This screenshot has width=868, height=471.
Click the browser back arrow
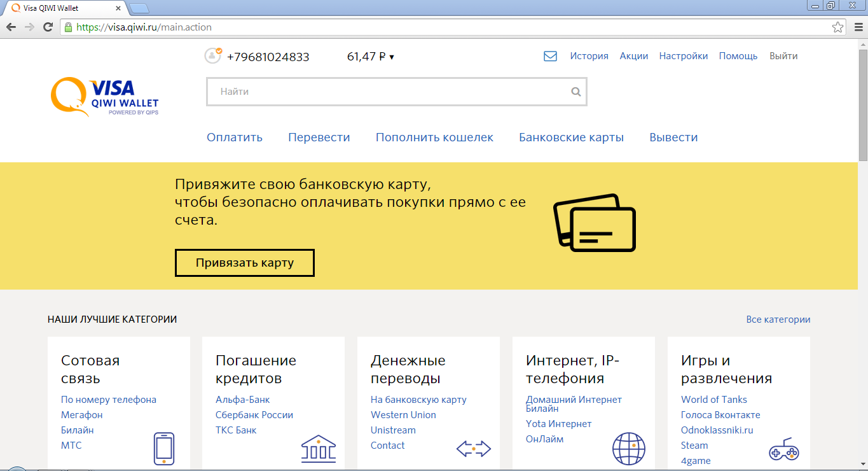pyautogui.click(x=11, y=27)
